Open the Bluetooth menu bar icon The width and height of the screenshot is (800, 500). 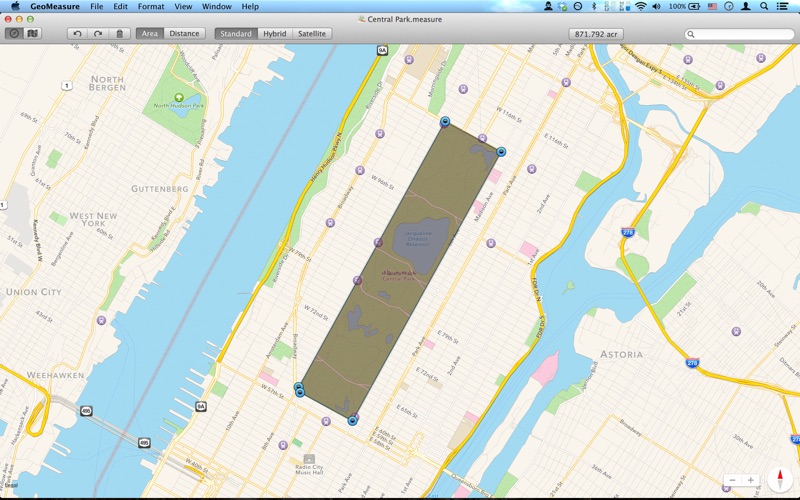coord(594,6)
